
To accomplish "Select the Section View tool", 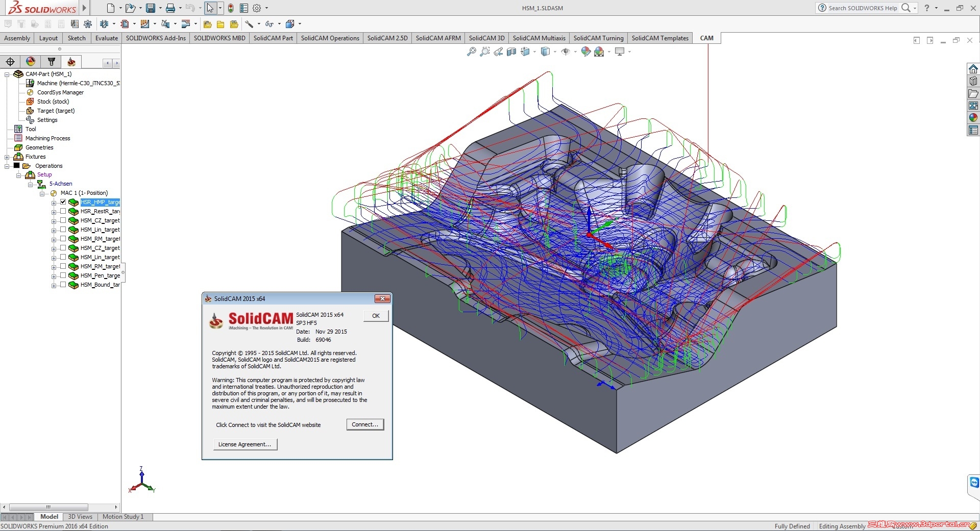I will click(511, 52).
